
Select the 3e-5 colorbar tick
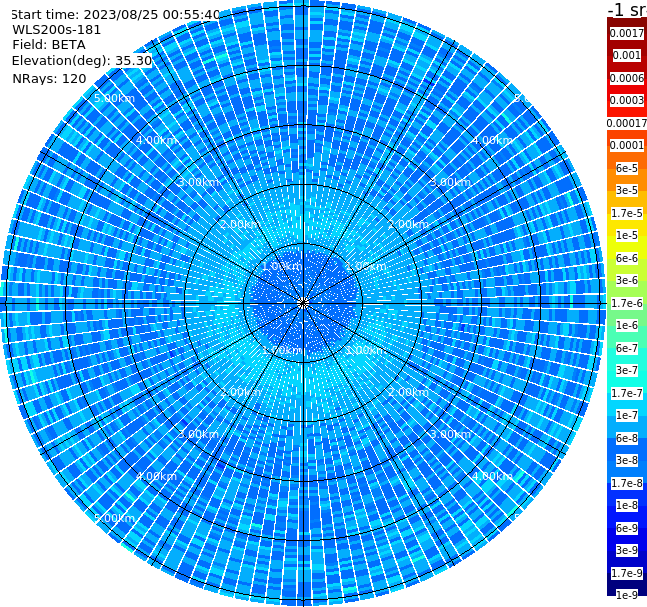pyautogui.click(x=627, y=190)
